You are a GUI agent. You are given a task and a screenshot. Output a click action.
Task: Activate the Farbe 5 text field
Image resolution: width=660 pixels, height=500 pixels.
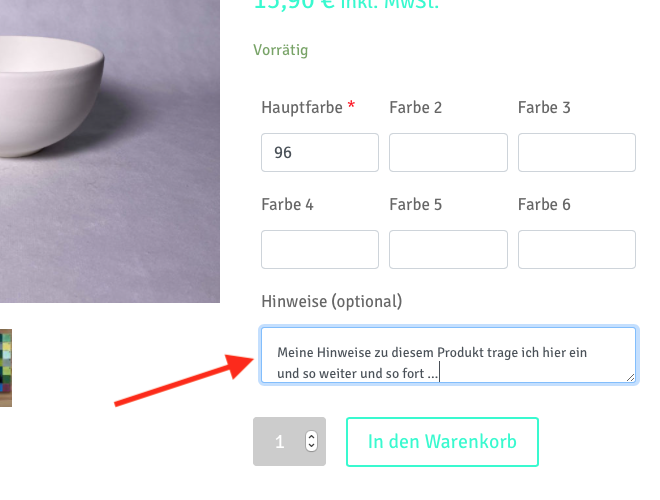tap(448, 249)
